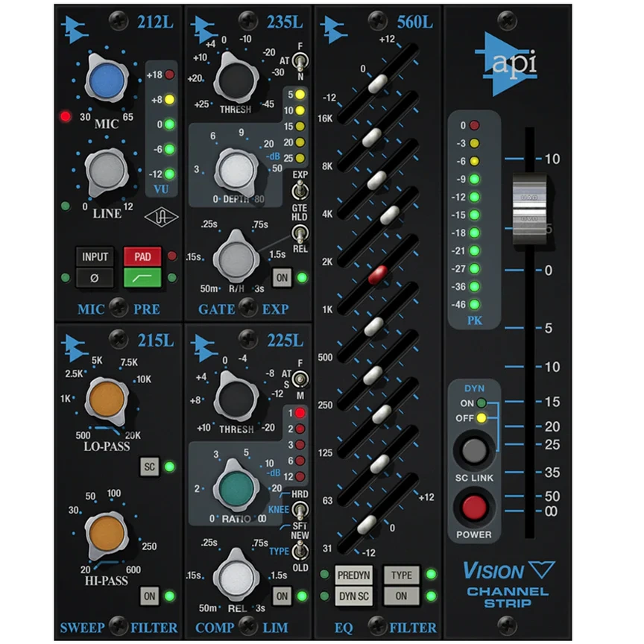Image resolution: width=644 pixels, height=644 pixels.
Task: Flip the KNEE HRD/SFT switch
Action: [x=300, y=511]
